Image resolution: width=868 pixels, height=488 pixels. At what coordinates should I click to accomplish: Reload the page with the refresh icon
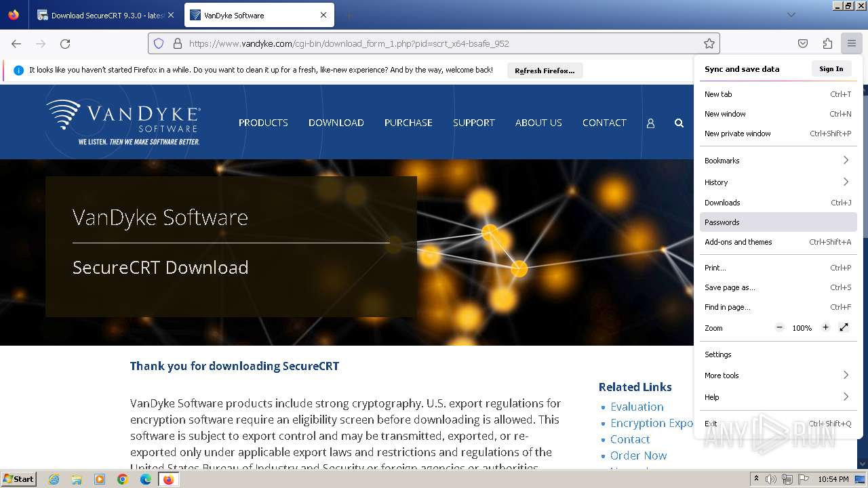(65, 43)
